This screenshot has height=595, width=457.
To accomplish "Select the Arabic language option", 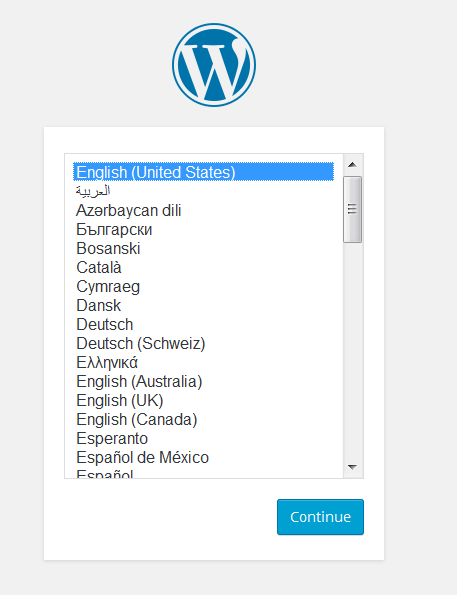I will point(203,191).
